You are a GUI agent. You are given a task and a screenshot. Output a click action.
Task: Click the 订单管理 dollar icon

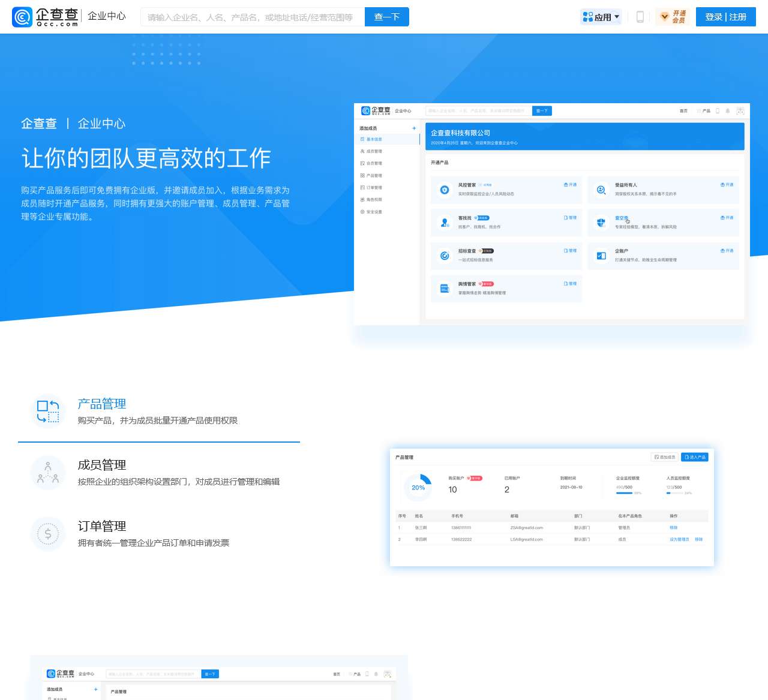pyautogui.click(x=48, y=534)
